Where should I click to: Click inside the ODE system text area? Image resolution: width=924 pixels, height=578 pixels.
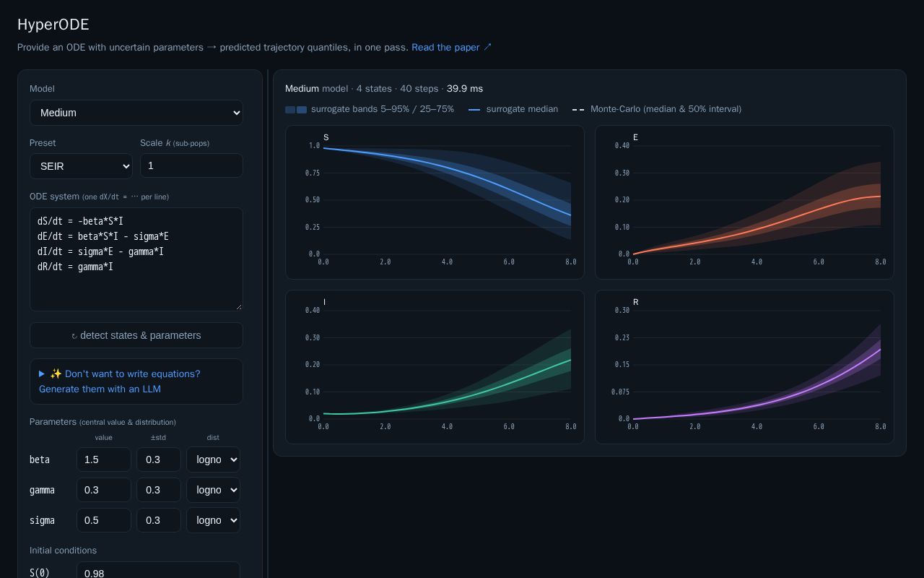click(x=136, y=259)
